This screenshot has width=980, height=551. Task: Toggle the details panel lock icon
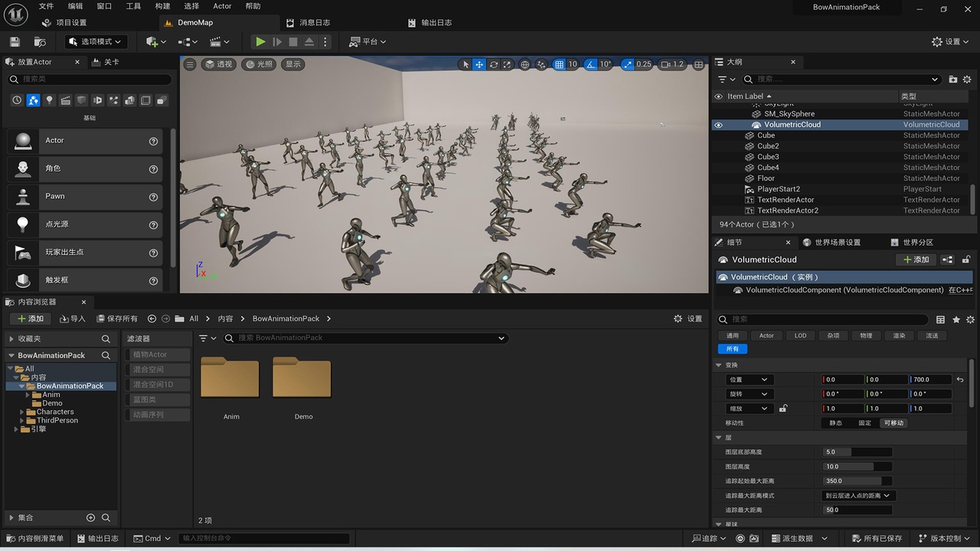(966, 259)
